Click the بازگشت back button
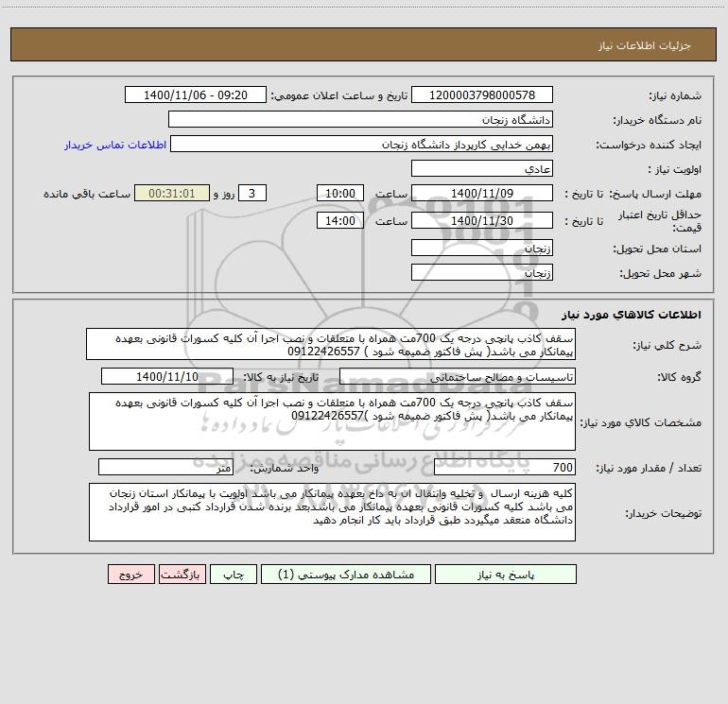Image resolution: width=728 pixels, height=704 pixels. (x=182, y=574)
